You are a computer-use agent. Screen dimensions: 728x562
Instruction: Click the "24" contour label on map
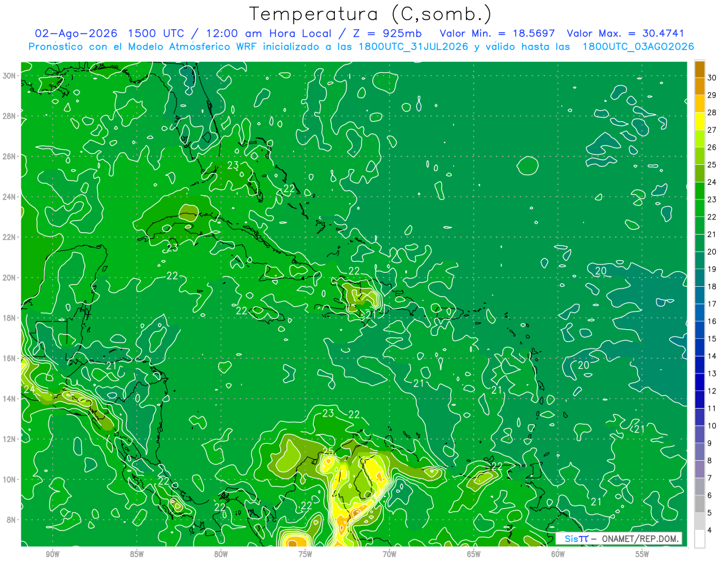[29, 389]
